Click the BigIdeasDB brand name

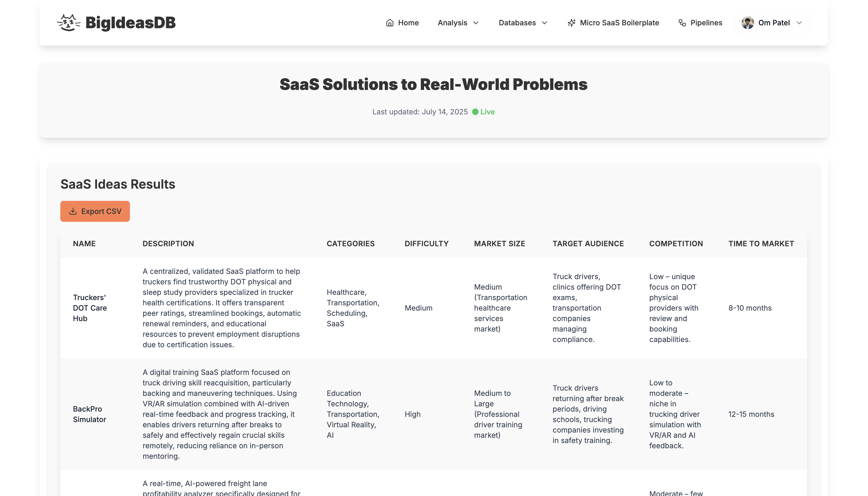pos(130,23)
